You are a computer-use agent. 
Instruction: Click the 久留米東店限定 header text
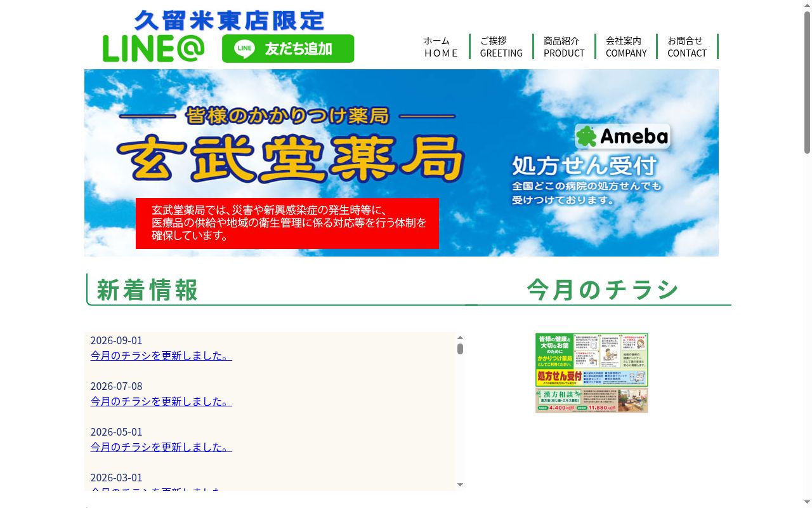(229, 20)
